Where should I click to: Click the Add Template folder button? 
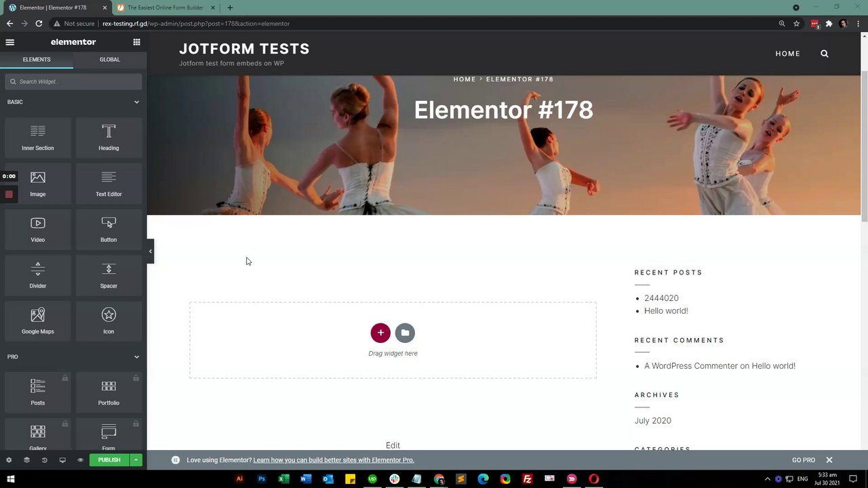[x=405, y=333]
